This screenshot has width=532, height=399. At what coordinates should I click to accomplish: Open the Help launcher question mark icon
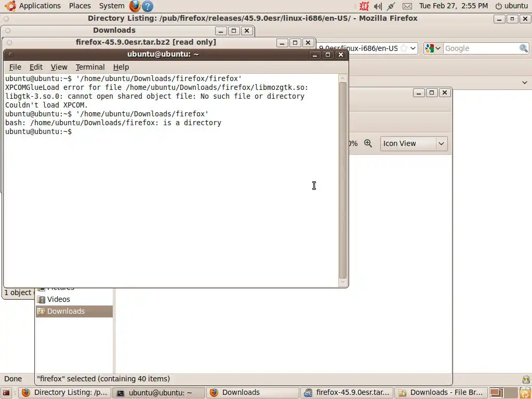pyautogui.click(x=147, y=6)
